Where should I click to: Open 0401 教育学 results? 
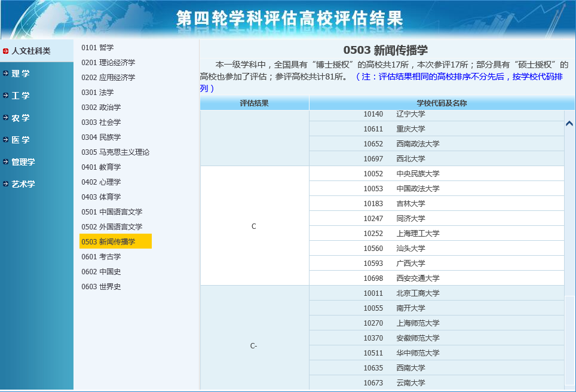click(x=101, y=167)
